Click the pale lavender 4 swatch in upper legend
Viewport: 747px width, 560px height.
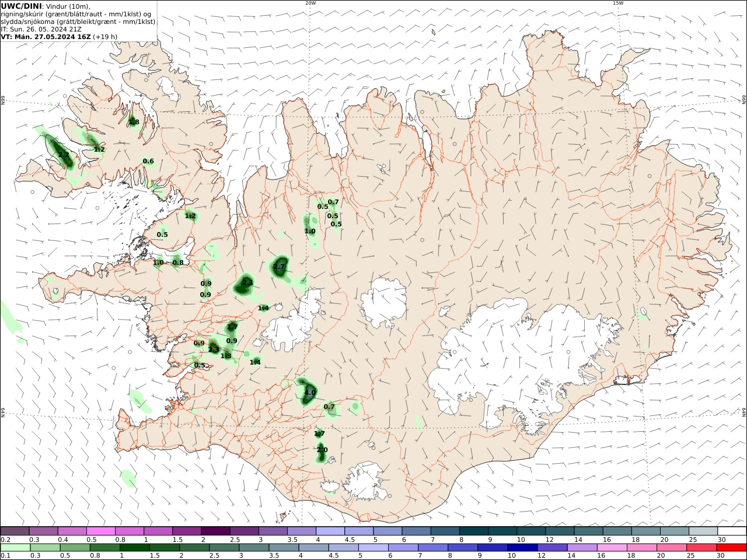coord(330,531)
